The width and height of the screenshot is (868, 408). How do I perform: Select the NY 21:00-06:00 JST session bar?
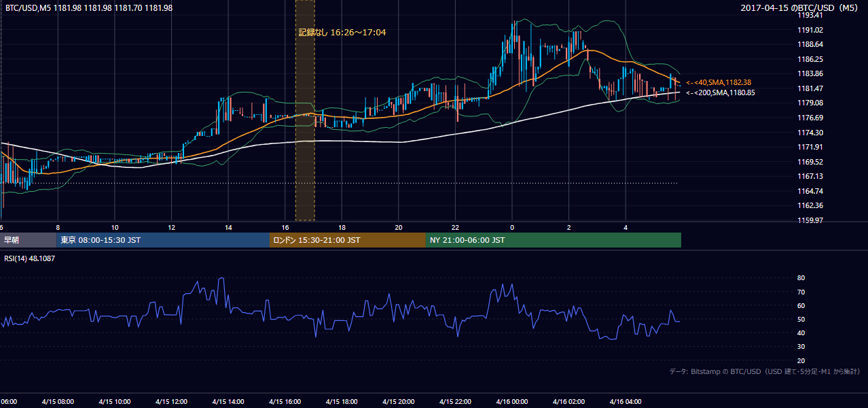[x=554, y=240]
